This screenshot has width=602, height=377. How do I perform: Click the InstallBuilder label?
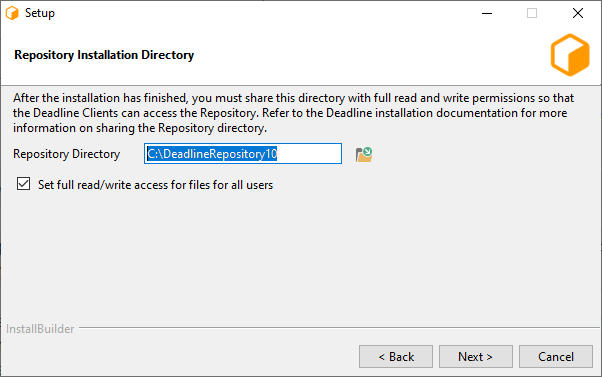point(40,329)
